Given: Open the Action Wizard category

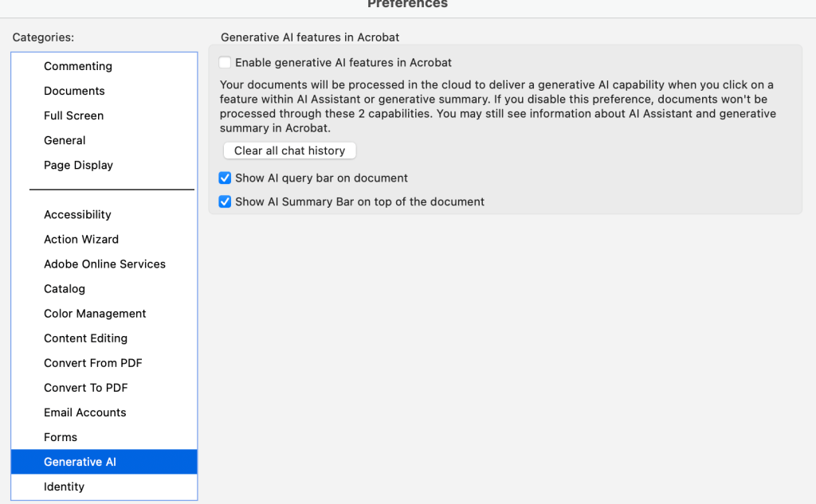Looking at the screenshot, I should (x=81, y=239).
